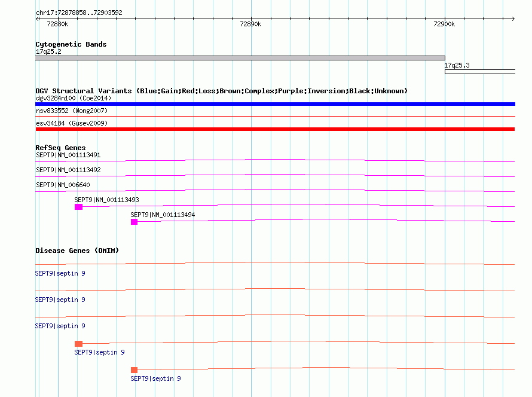Click the SEPT9|NM_001113494 transcript label
Viewport: 532px width, 397px height.
[163, 215]
